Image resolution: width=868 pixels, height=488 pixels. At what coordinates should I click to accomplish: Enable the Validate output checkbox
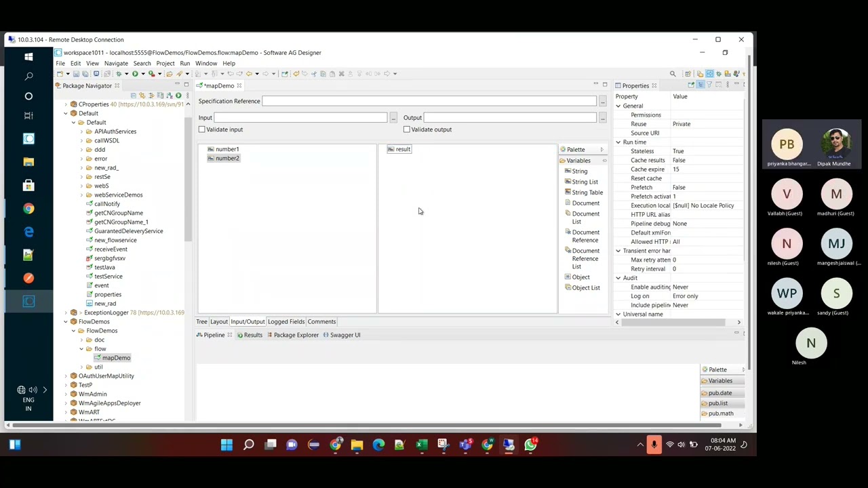click(x=407, y=129)
